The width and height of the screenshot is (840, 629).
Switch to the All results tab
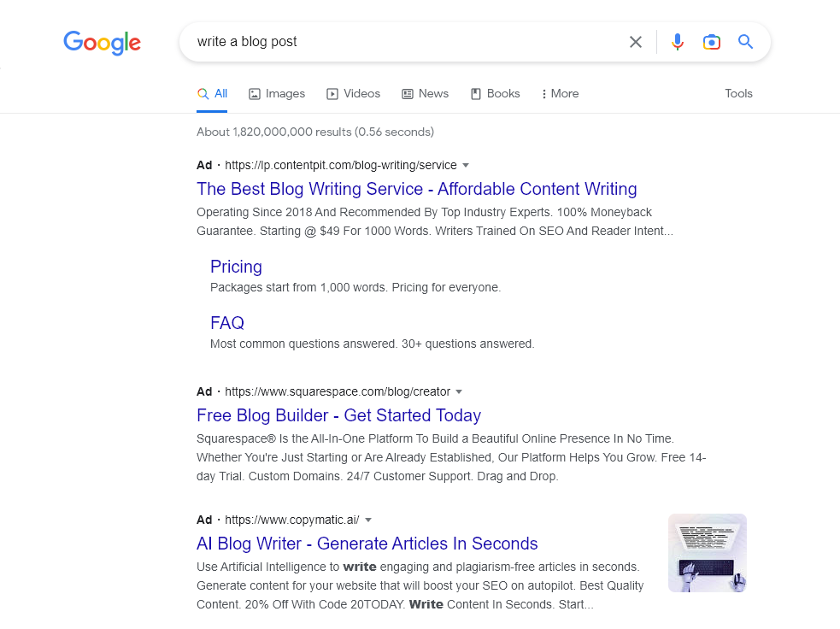tap(212, 93)
